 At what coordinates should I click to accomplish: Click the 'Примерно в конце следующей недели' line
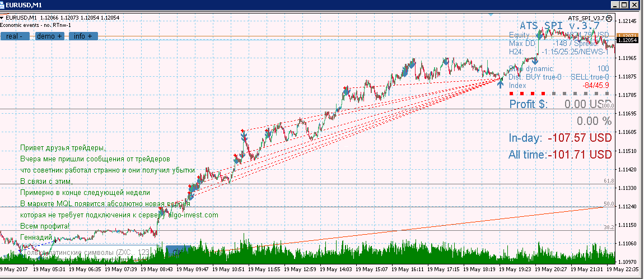[x=85, y=192]
